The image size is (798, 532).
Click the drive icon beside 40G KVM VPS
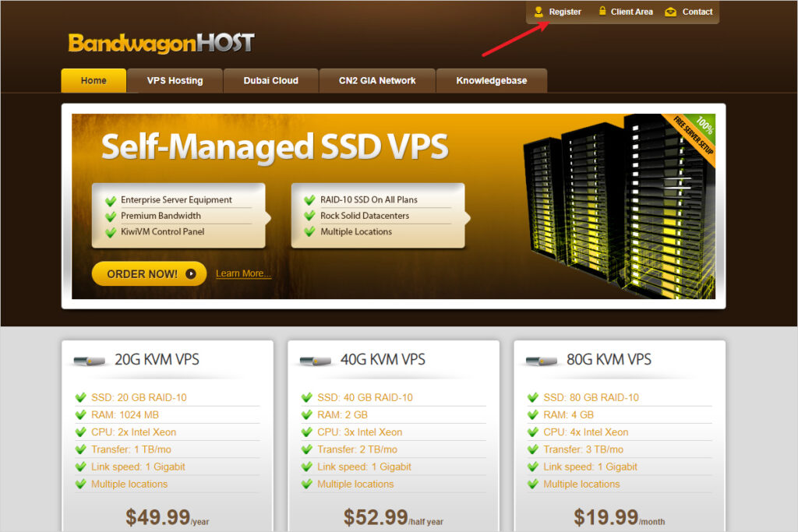[315, 361]
